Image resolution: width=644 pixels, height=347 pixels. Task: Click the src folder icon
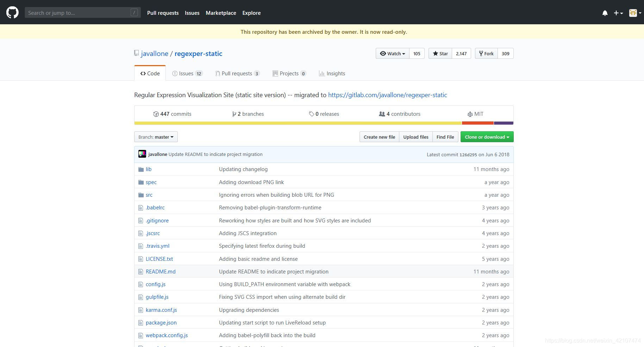pyautogui.click(x=141, y=195)
